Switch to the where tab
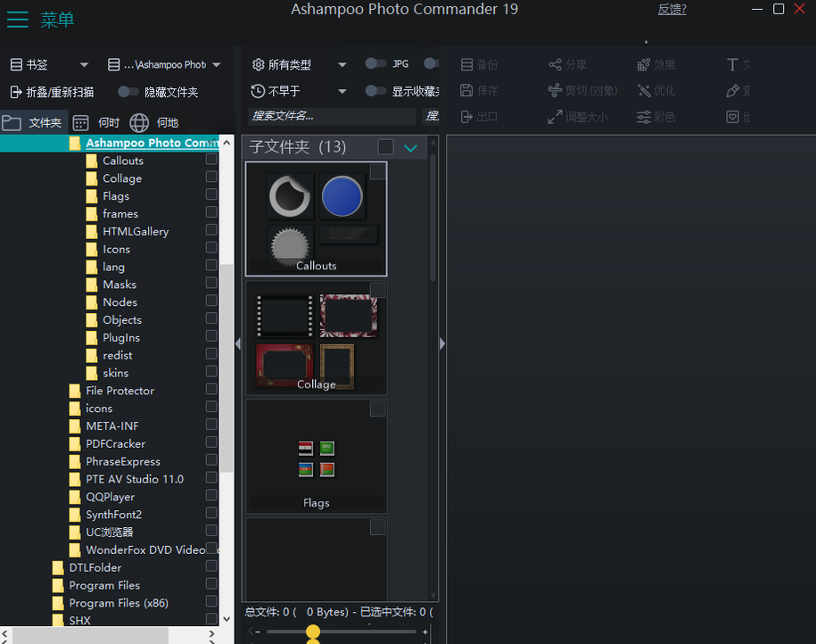This screenshot has width=816, height=644. coord(154,123)
